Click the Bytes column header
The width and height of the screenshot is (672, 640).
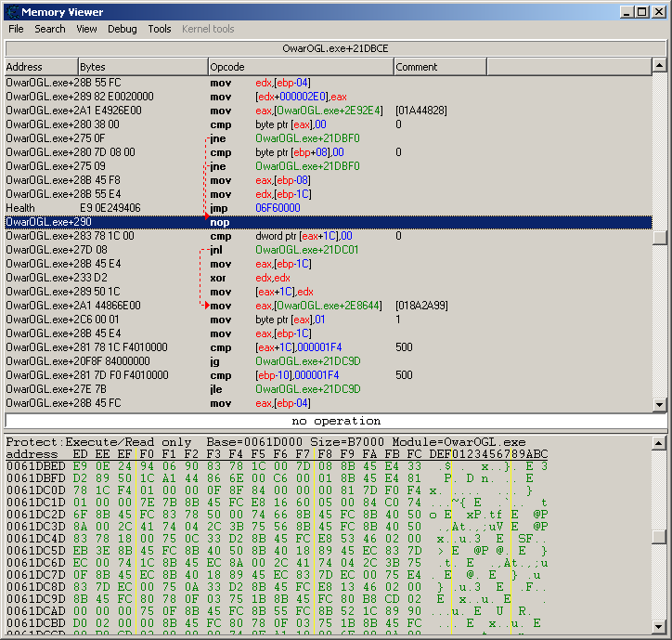pyautogui.click(x=142, y=67)
